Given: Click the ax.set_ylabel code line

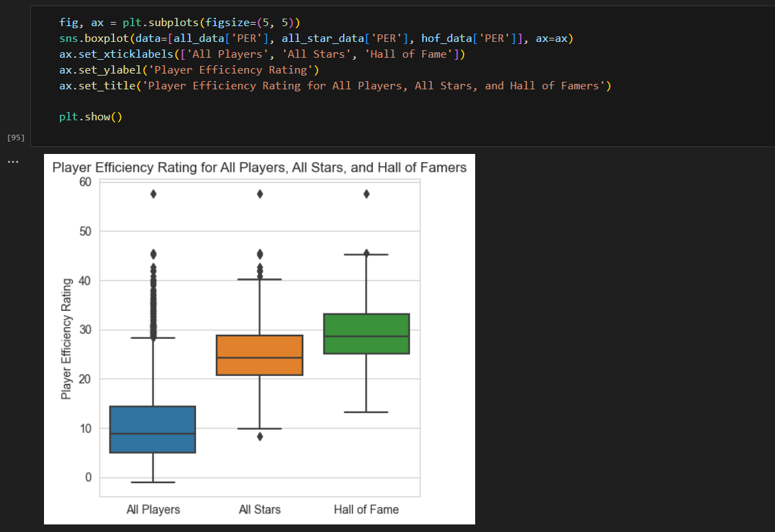Looking at the screenshot, I should pos(189,70).
